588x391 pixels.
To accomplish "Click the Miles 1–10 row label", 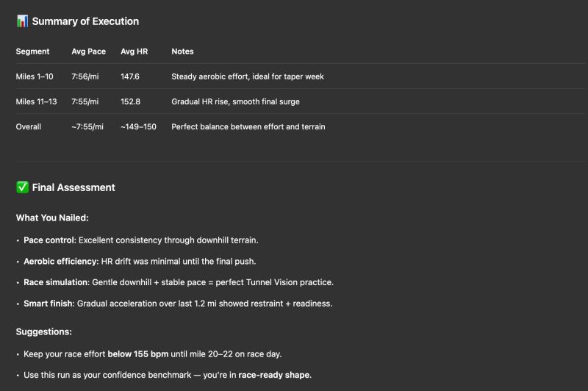I will (35, 76).
